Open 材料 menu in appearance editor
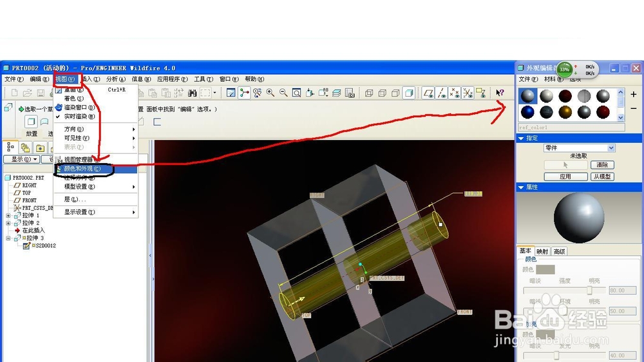The image size is (644, 362). click(554, 79)
